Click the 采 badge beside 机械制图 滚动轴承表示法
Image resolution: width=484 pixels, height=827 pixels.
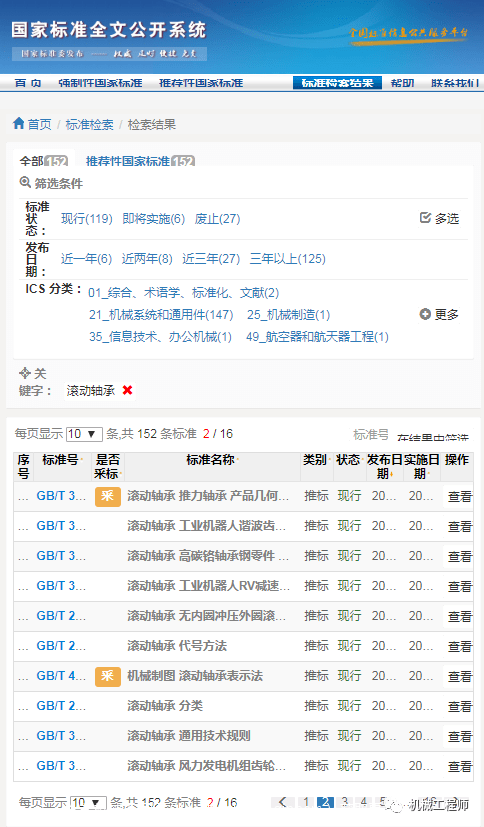point(108,676)
